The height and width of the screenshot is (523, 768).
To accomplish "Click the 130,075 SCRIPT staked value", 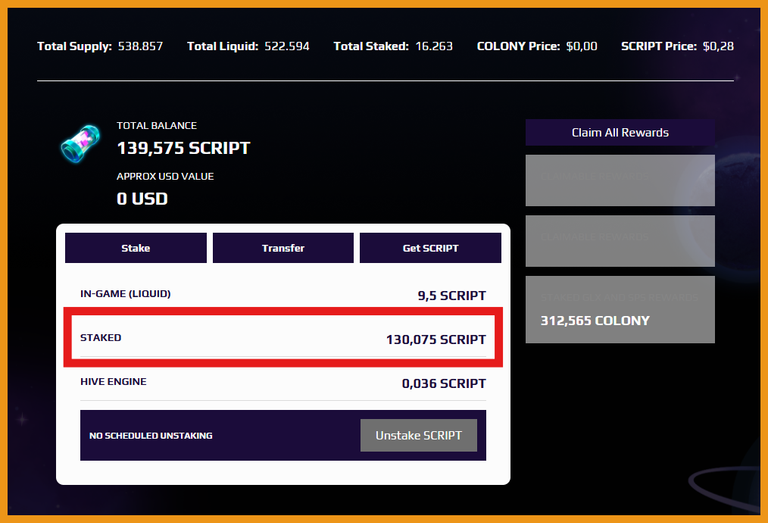I will click(436, 339).
